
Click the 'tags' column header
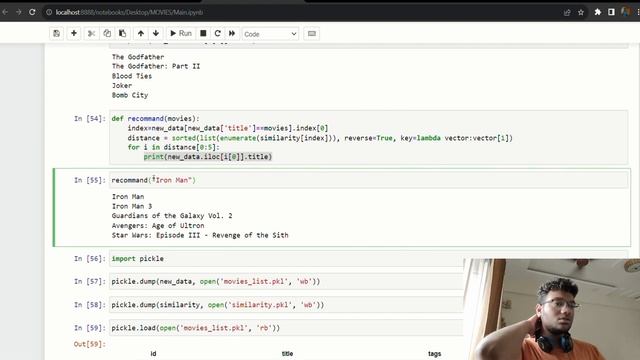coord(434,354)
